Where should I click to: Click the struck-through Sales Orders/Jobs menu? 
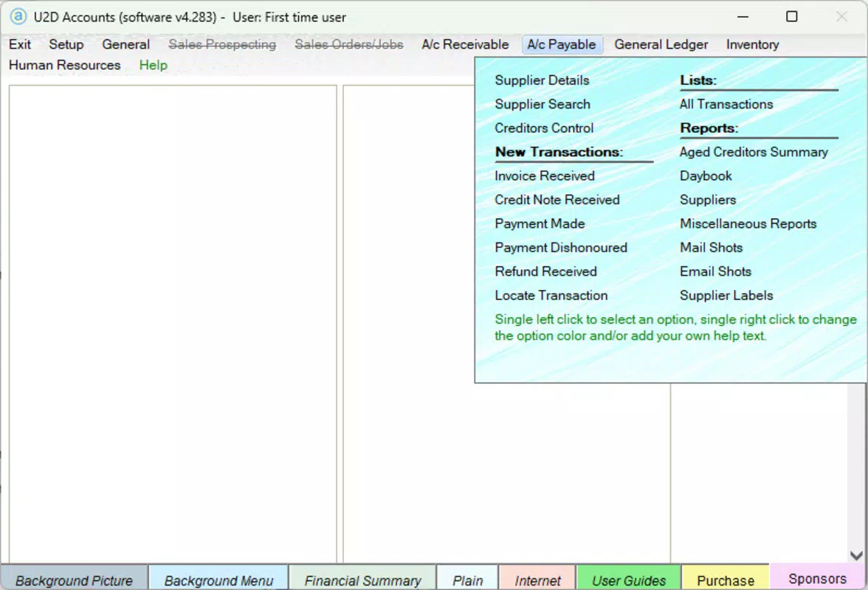click(348, 44)
